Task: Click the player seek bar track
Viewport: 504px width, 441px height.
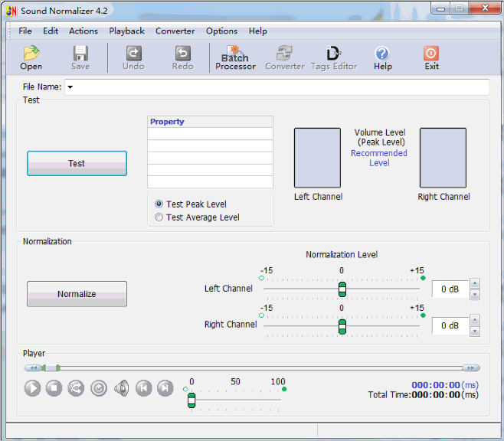Action: tap(252, 367)
